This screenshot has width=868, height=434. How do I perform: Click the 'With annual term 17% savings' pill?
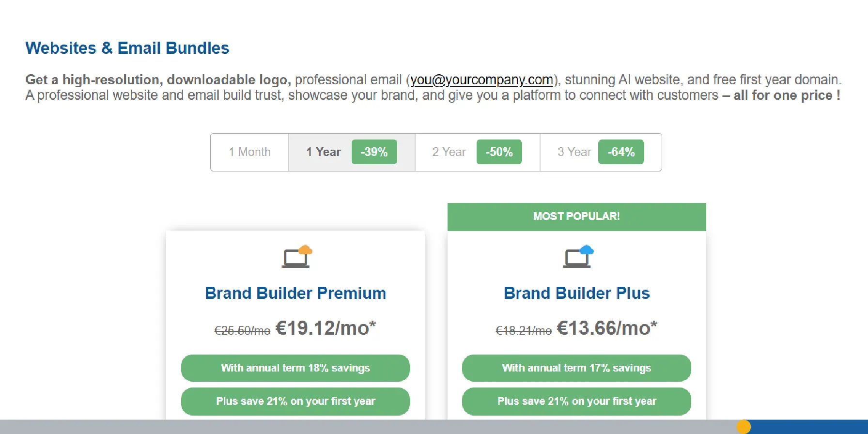pos(576,368)
